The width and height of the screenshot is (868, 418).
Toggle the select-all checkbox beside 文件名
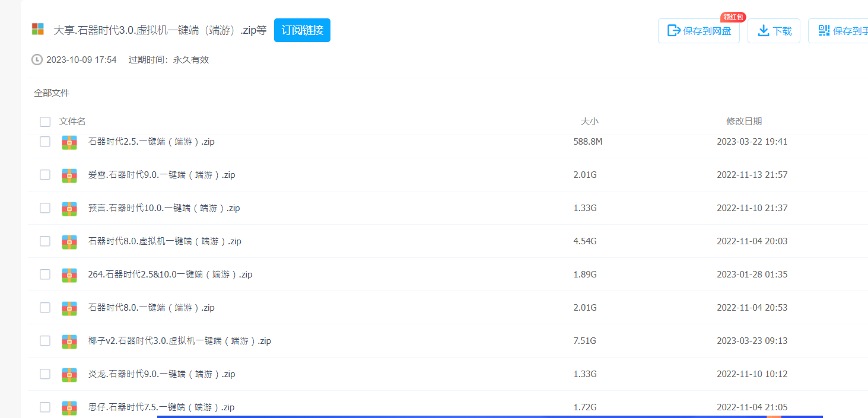[x=45, y=122]
